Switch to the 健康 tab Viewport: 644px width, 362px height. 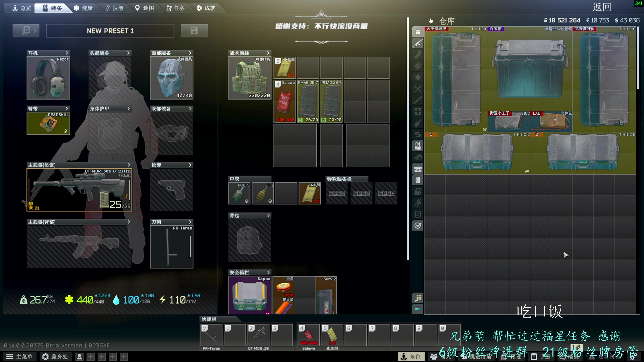coord(83,8)
